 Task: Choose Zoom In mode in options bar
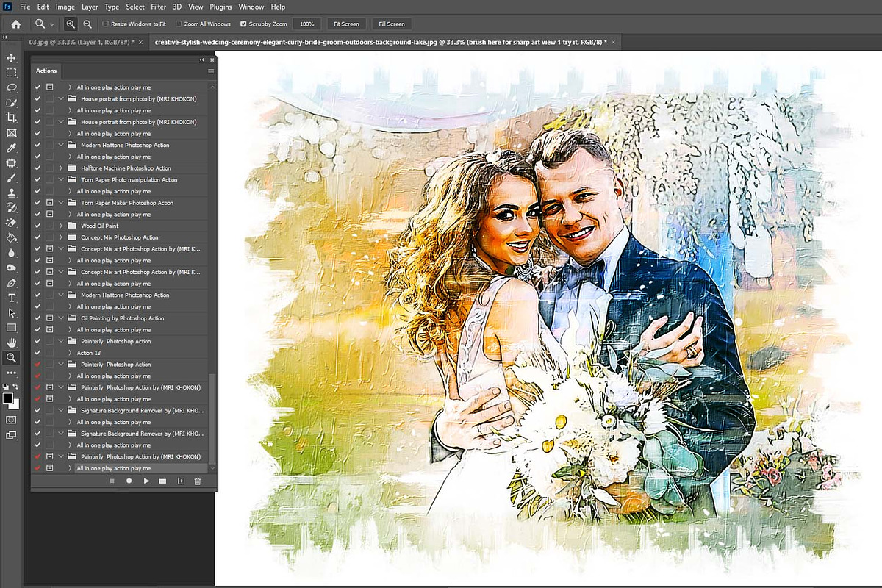(71, 24)
